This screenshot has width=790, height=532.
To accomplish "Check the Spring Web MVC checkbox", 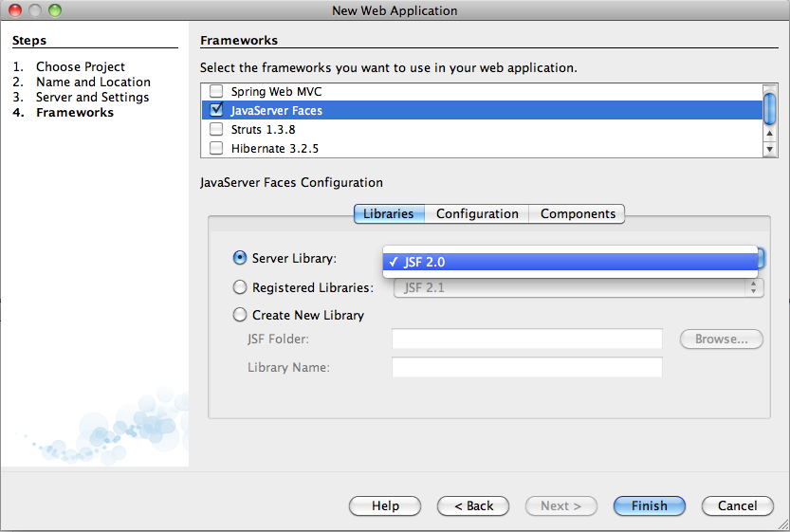I will click(216, 91).
